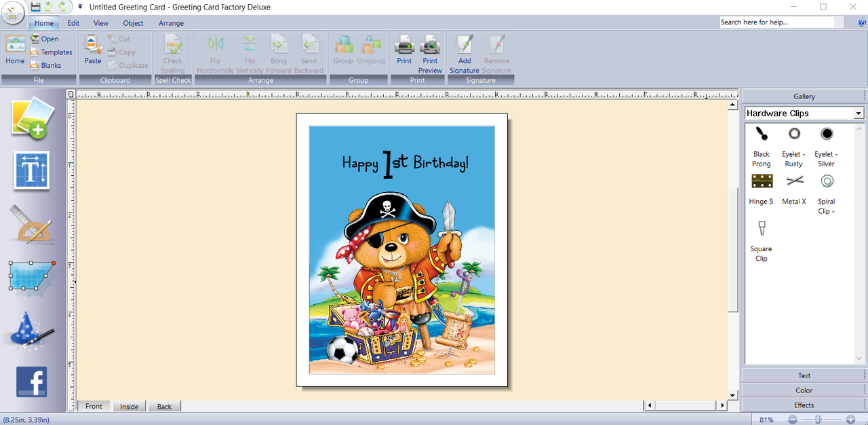
Task: Browse card Templates in File group
Action: point(52,52)
